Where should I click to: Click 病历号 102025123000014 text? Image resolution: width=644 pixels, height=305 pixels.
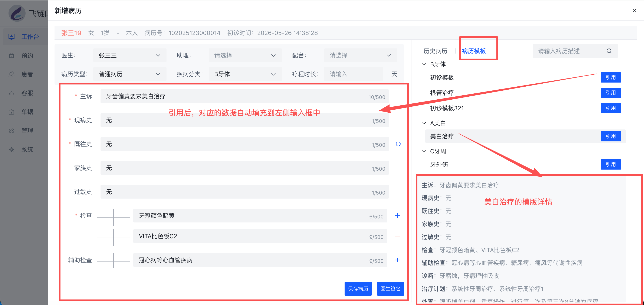point(183,33)
